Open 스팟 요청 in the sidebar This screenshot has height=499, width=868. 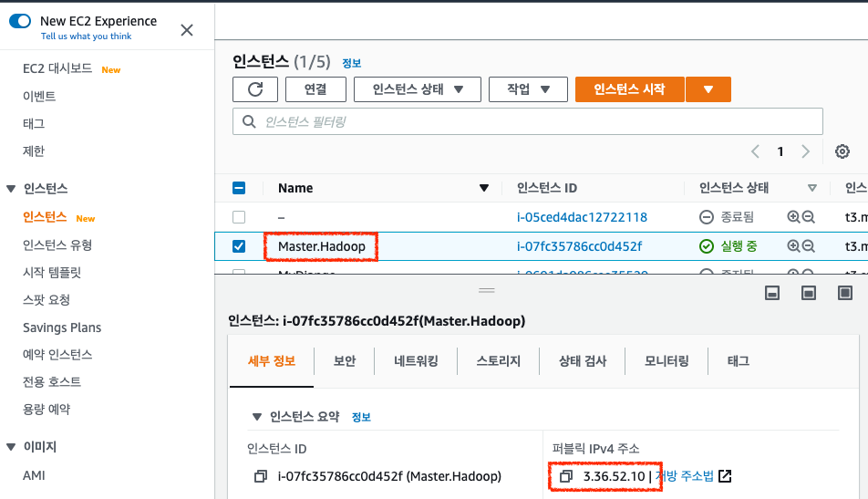(x=46, y=300)
